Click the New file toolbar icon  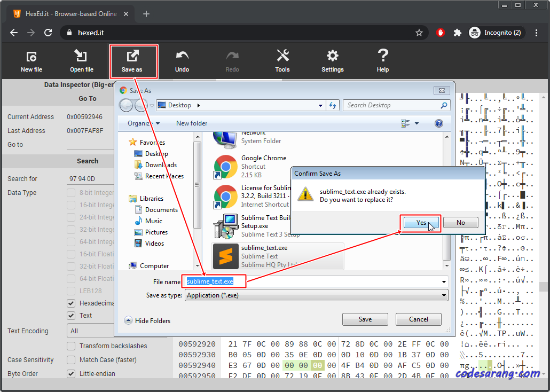[31, 61]
